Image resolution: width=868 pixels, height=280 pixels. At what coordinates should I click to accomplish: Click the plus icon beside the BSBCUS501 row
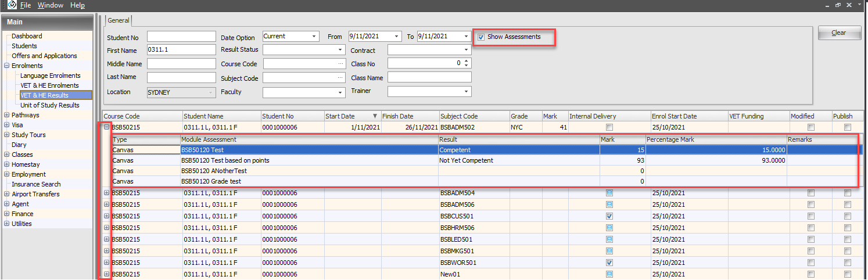[x=106, y=216]
